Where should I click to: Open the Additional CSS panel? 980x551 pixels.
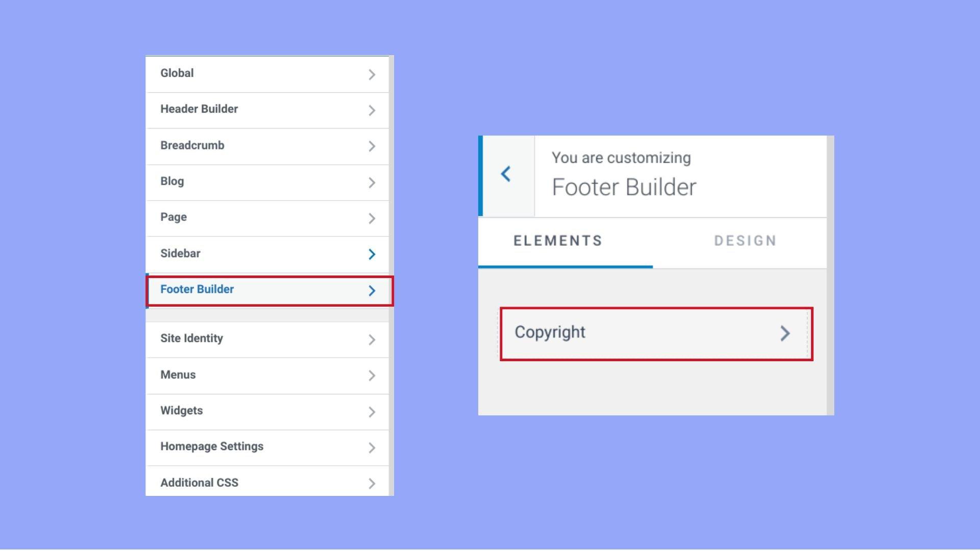267,481
